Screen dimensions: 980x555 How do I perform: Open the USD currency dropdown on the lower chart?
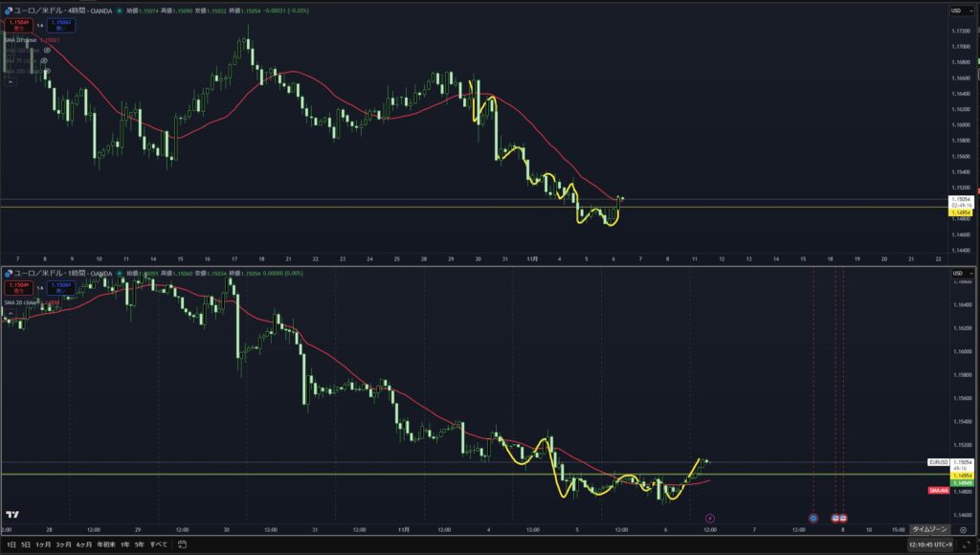click(x=955, y=275)
